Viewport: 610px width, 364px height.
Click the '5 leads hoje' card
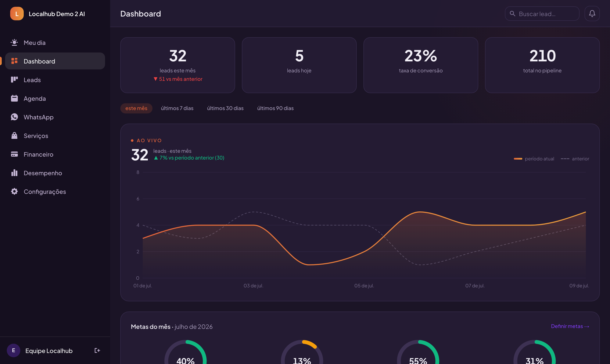pos(299,65)
